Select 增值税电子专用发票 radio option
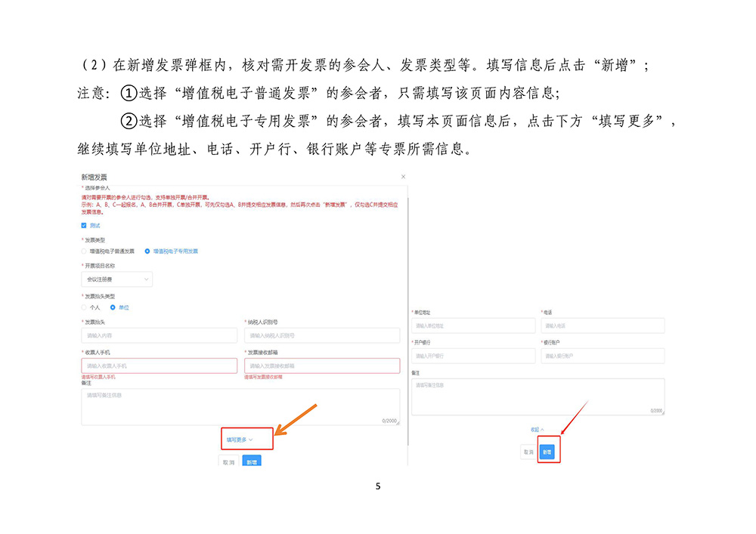This screenshot has height=534, width=756. [x=147, y=252]
